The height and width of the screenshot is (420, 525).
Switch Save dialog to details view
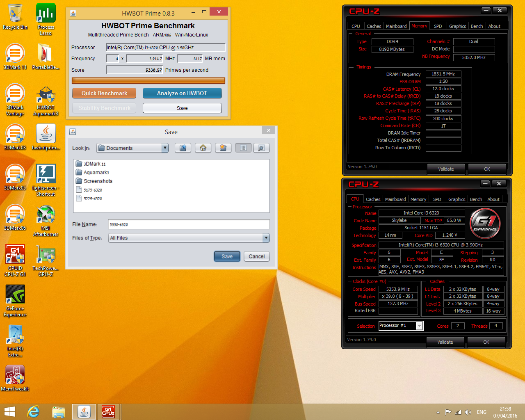[x=261, y=148]
